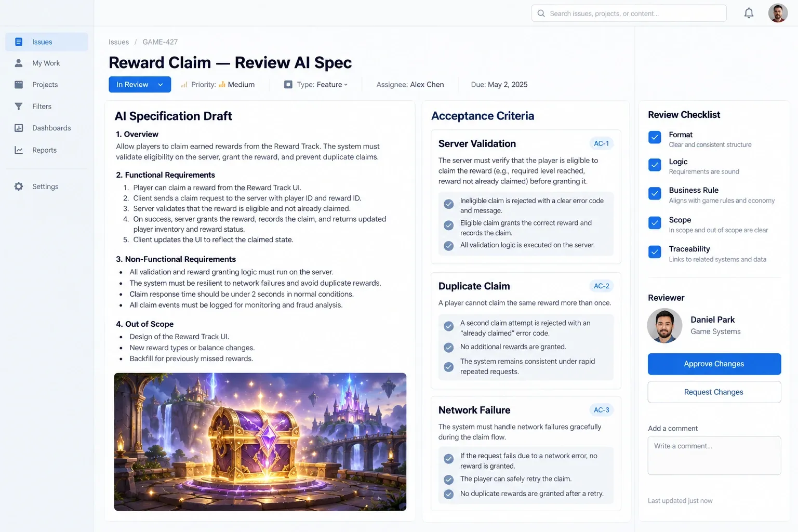
Task: Focus the Write a comment field
Action: click(x=714, y=455)
